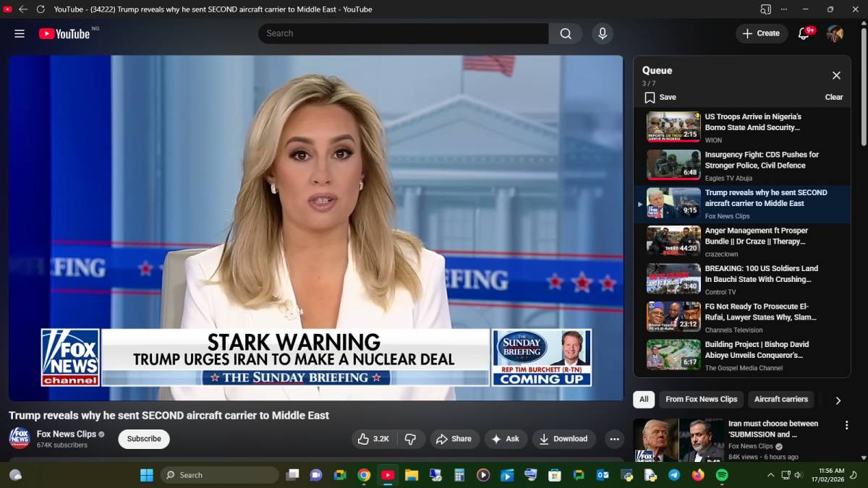Image resolution: width=868 pixels, height=488 pixels.
Task: Open the YouTube guide hamburger menu
Action: click(20, 33)
